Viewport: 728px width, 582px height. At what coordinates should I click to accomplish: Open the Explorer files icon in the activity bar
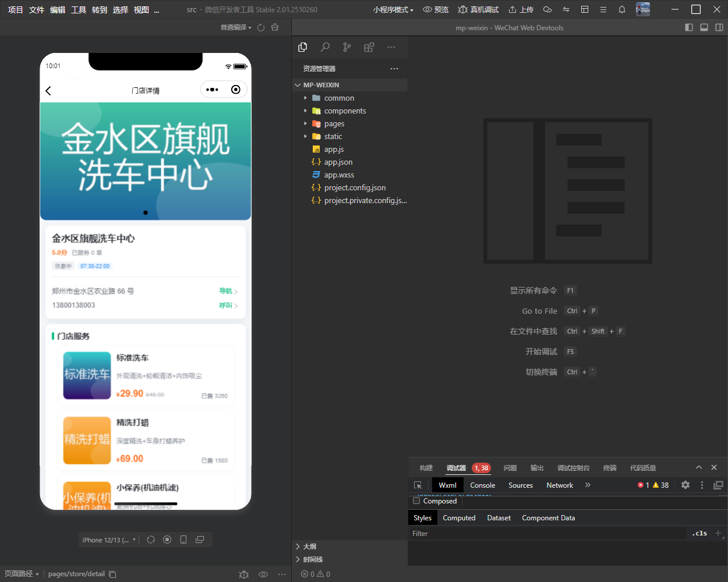click(x=302, y=47)
